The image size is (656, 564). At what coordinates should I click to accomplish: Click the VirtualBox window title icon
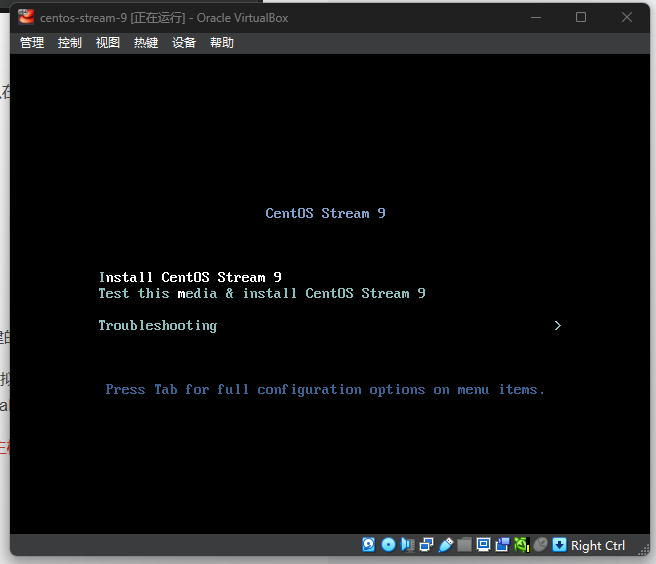[26, 17]
